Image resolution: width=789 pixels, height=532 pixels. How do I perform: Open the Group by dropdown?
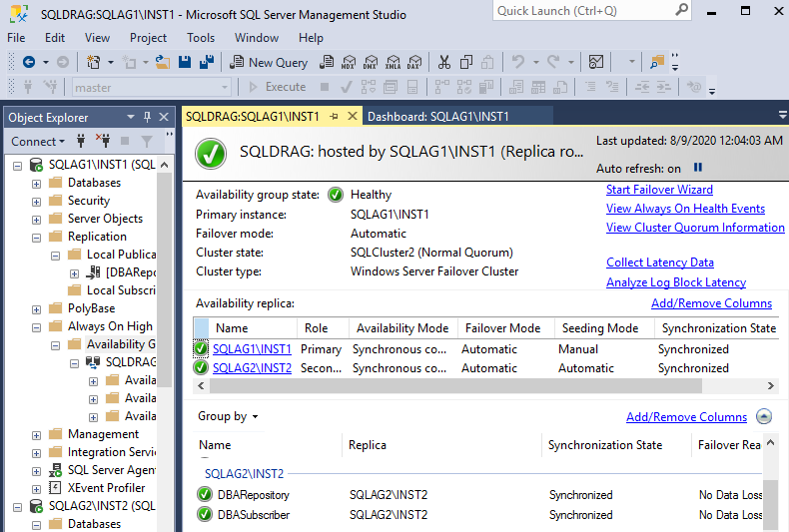pos(228,416)
